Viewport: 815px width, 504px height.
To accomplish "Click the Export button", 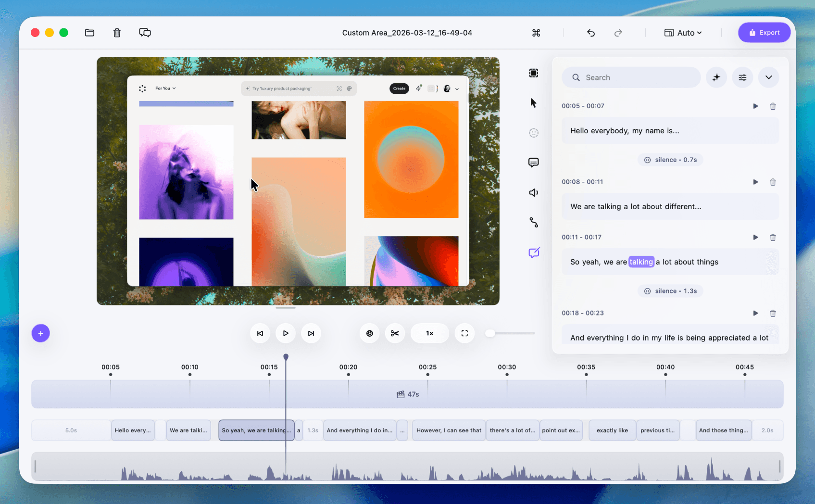I will (x=764, y=32).
